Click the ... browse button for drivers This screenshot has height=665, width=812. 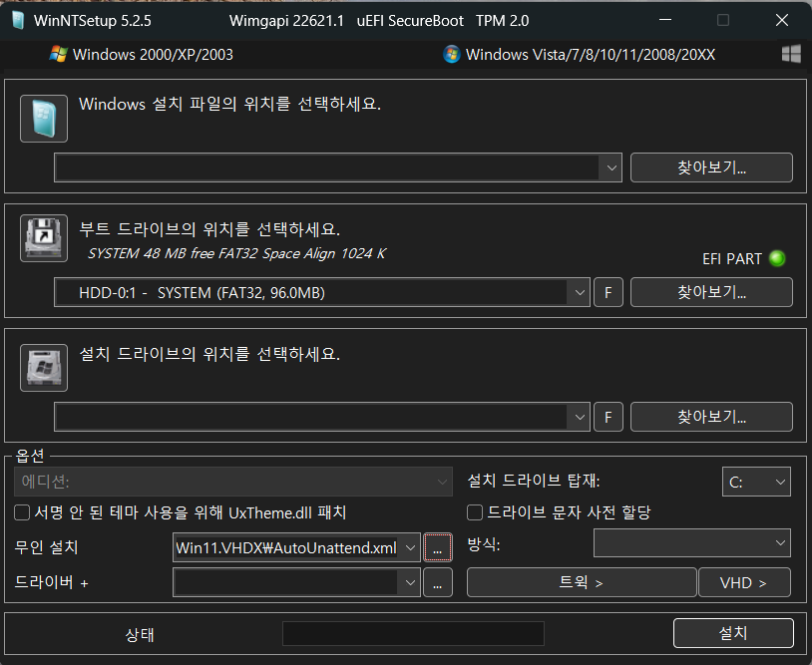tap(438, 582)
